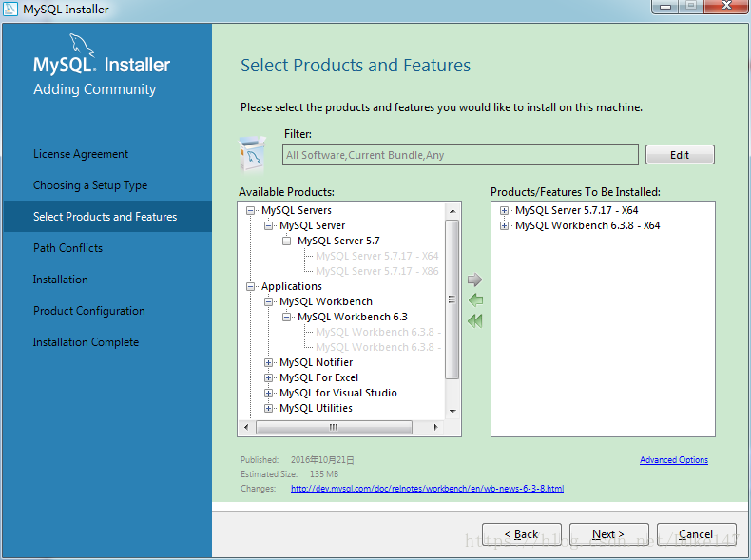Click the green left arrow to remove product
The width and height of the screenshot is (751, 560).
[x=475, y=300]
